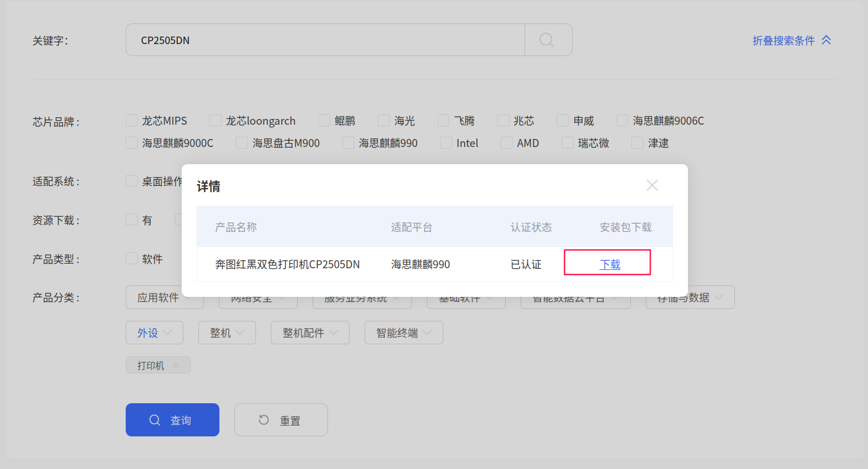Viewport: 868px width, 469px height.
Task: Open the 应用软件 category dropdown
Action: [165, 297]
